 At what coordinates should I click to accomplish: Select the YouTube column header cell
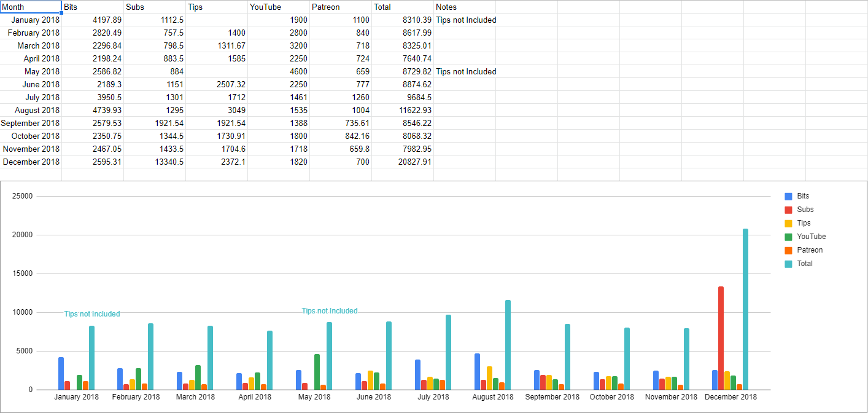click(x=279, y=7)
